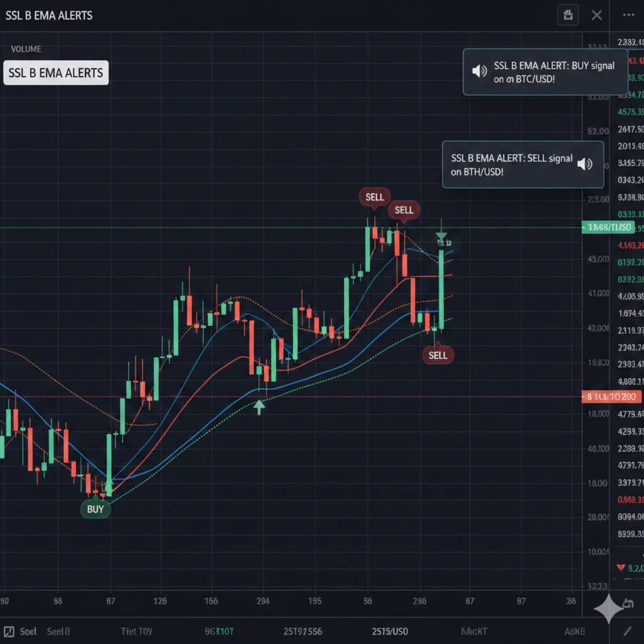644x644 pixels.
Task: Click the undo arrow icon bottom right
Action: pyautogui.click(x=627, y=604)
